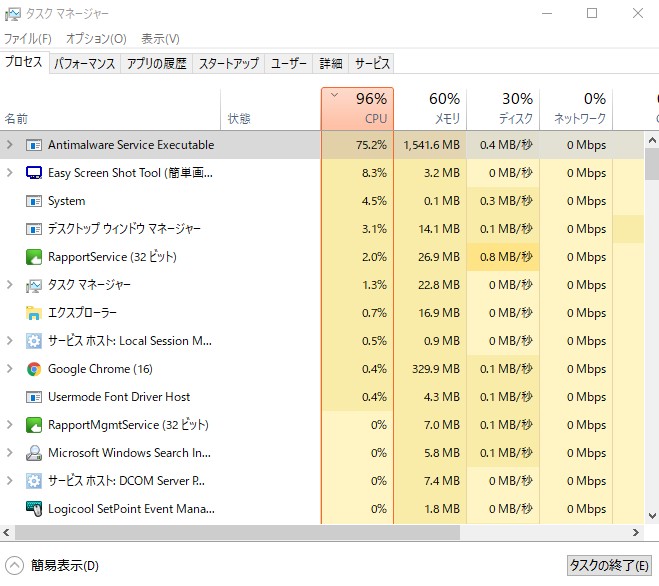Select the 8.3% CPU value
This screenshot has width=659, height=586.
(x=374, y=173)
